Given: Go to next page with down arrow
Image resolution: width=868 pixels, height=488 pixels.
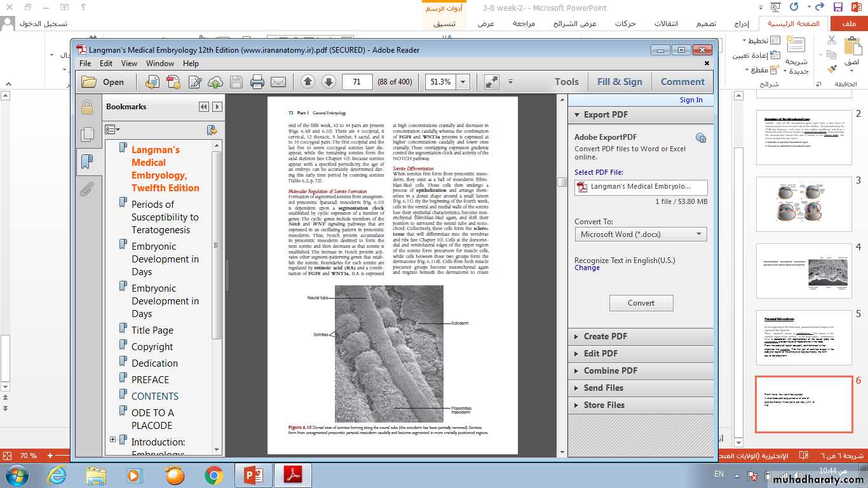Looking at the screenshot, I should [x=329, y=82].
